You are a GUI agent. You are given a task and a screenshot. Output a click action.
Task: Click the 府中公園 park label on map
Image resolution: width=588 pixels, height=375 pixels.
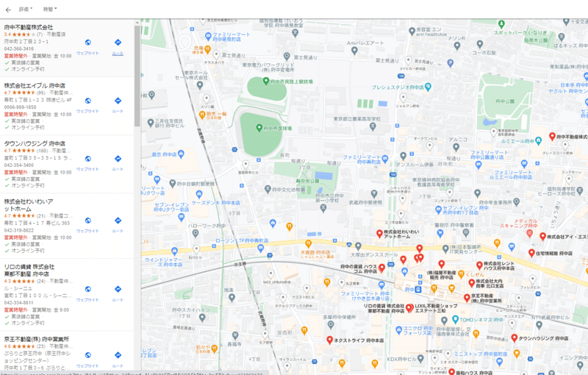(505, 101)
